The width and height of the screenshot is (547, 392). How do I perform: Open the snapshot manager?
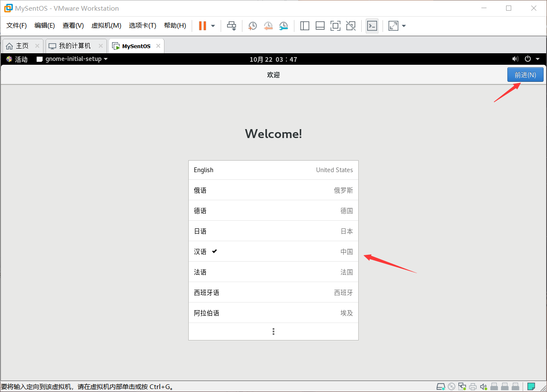283,26
